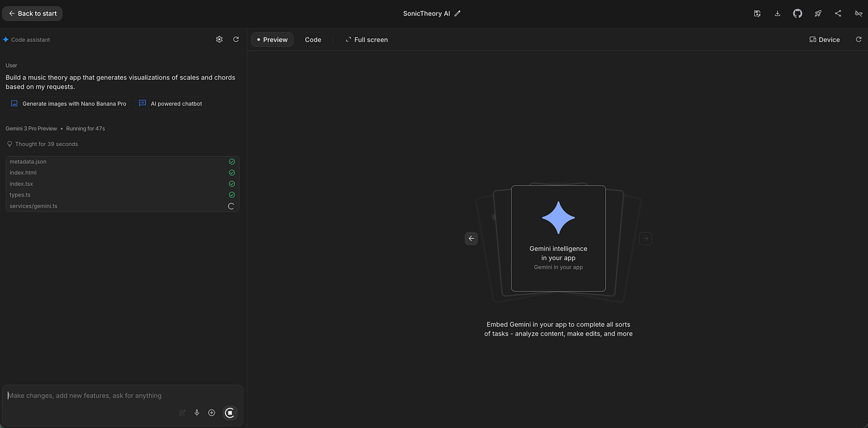The width and height of the screenshot is (868, 428).
Task: Click the Back to start button
Action: tap(32, 13)
